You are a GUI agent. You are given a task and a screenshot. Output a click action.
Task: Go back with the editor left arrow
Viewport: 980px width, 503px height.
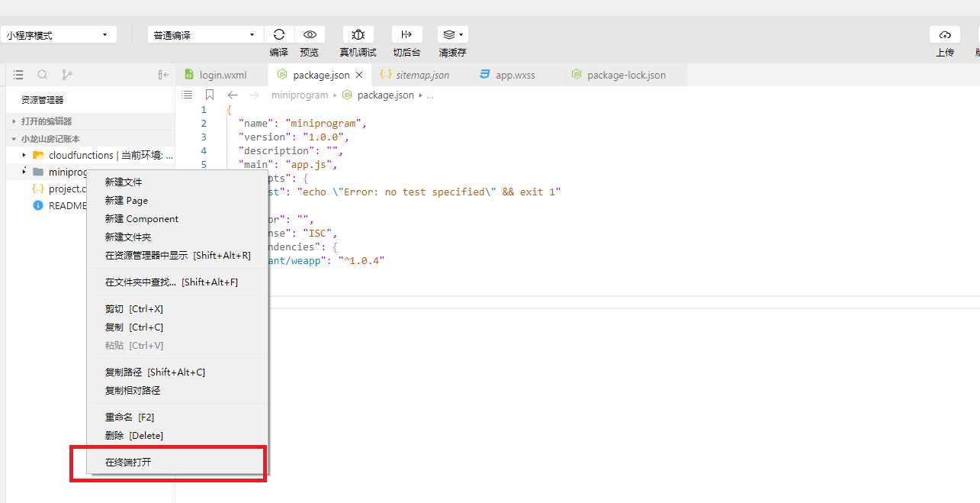[x=233, y=95]
